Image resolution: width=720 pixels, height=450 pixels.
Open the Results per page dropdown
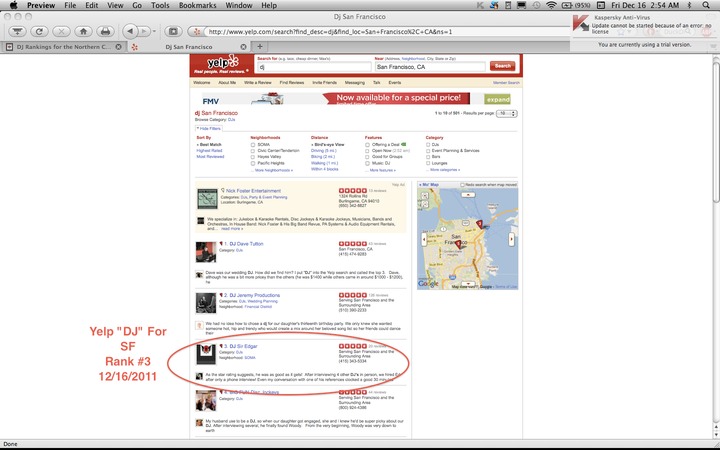pyautogui.click(x=506, y=113)
